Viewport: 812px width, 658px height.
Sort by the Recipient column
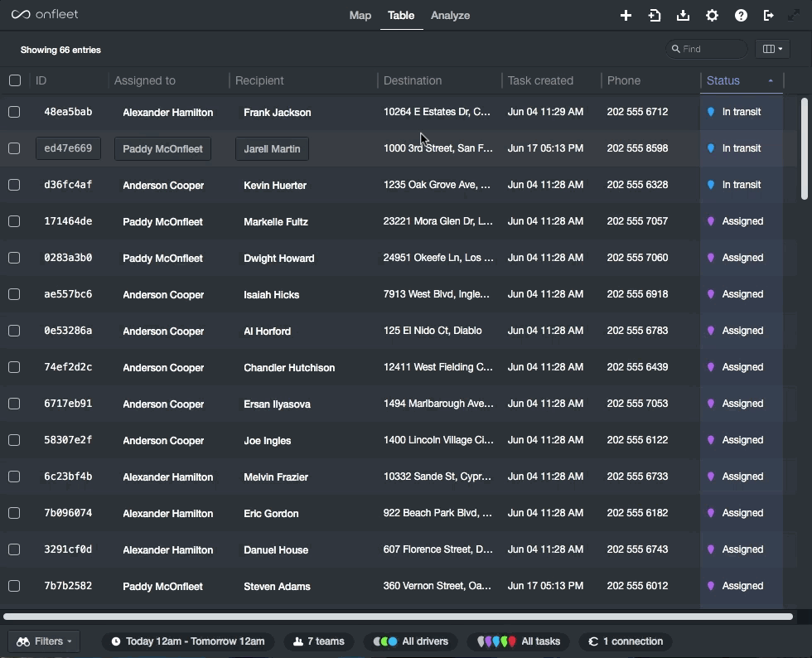[x=259, y=80]
